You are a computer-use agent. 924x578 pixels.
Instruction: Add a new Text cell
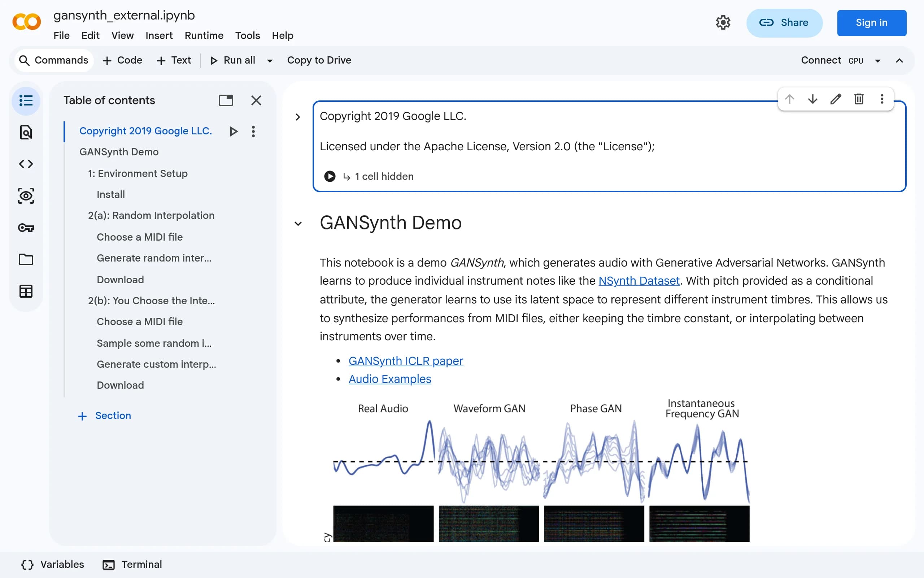[x=174, y=60]
